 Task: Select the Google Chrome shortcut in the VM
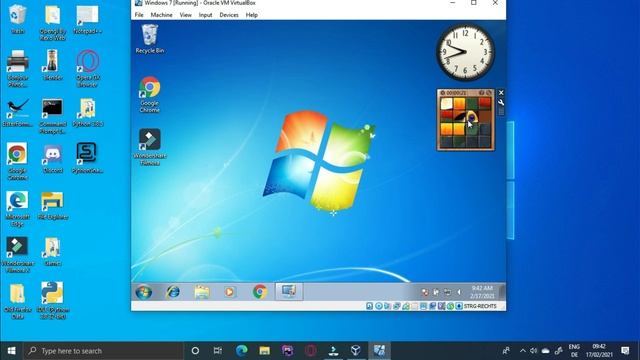(150, 95)
